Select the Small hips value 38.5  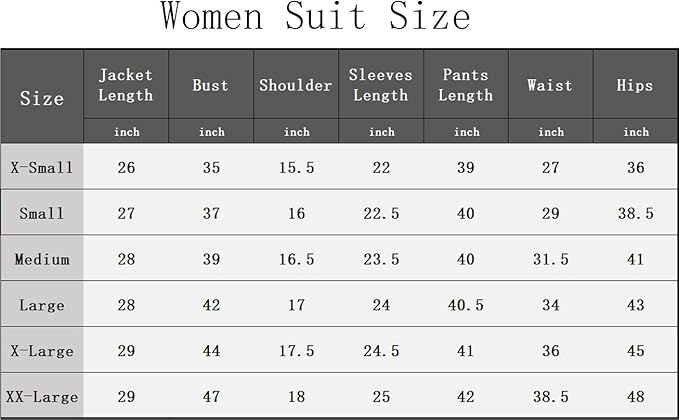click(x=636, y=213)
